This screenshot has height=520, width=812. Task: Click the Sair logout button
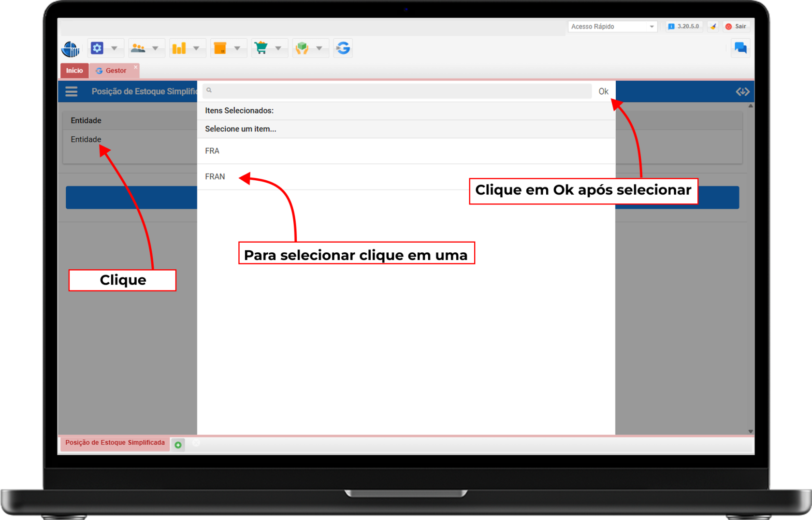pos(736,27)
